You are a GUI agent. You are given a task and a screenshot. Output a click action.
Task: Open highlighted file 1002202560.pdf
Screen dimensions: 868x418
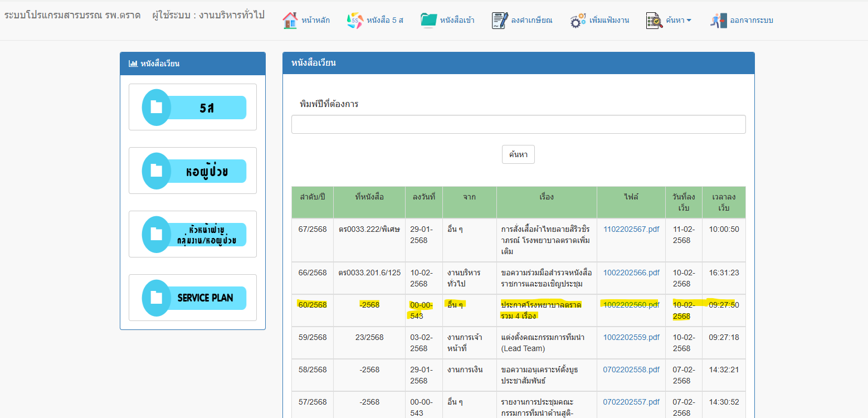(631, 305)
